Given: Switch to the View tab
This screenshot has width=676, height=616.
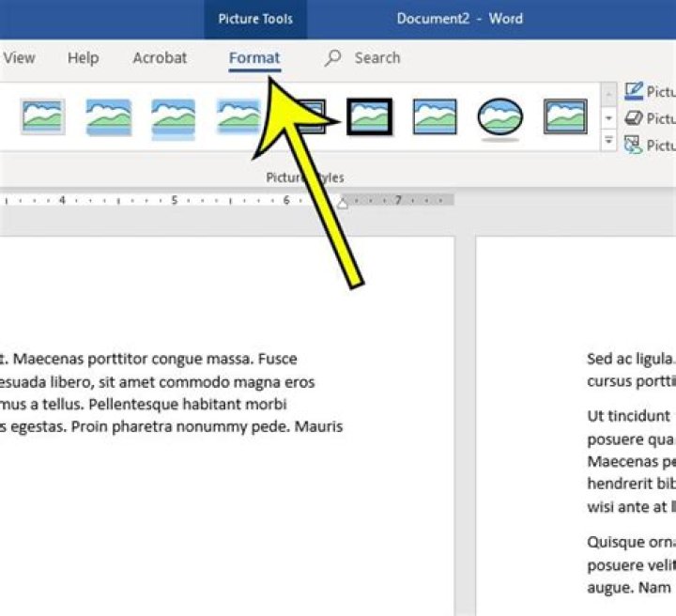Looking at the screenshot, I should (x=19, y=58).
